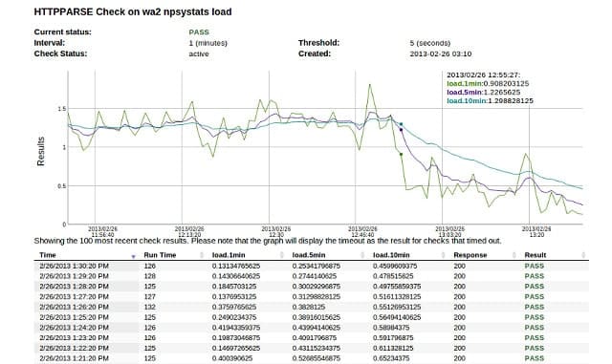Click the teal load.10min data point marker
The height and width of the screenshot is (364, 612).
[x=401, y=124]
